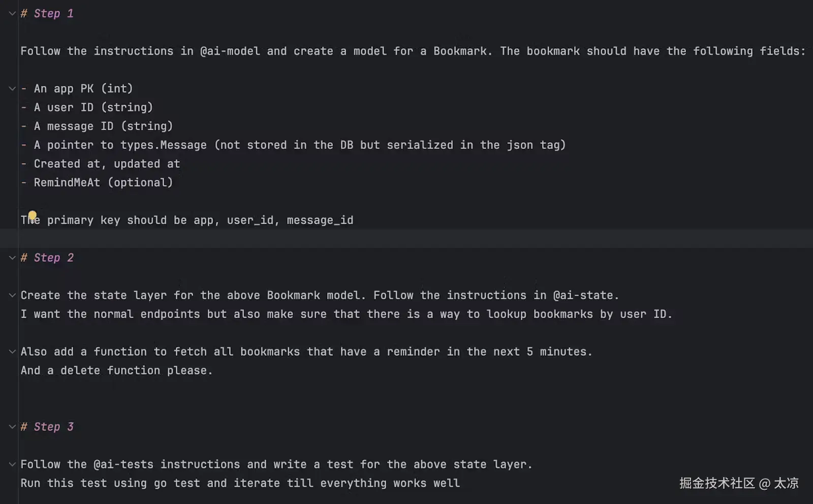Fold the bullet list starting with An app PK

[12, 89]
